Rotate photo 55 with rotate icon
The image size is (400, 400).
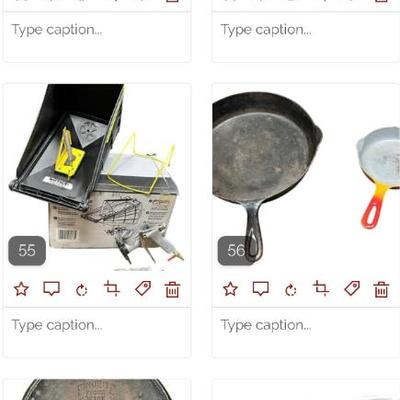pyautogui.click(x=82, y=290)
